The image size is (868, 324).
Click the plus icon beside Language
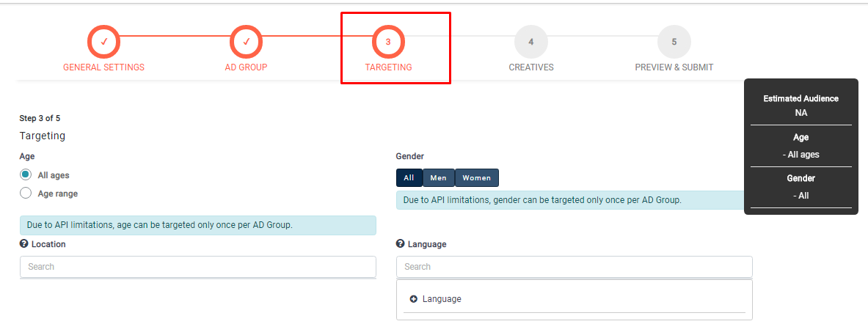pyautogui.click(x=414, y=299)
